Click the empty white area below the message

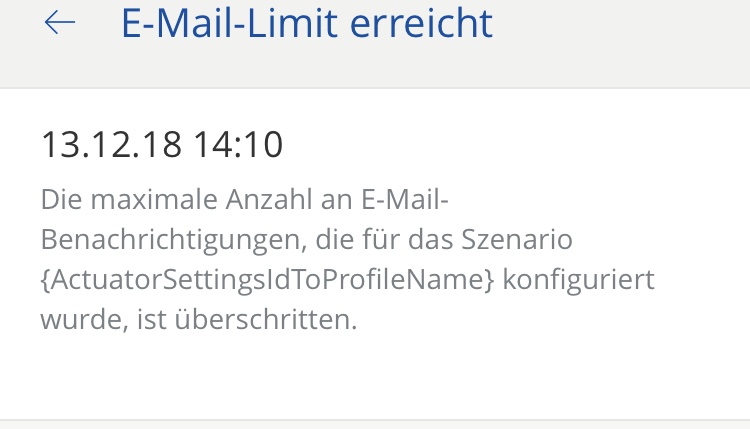click(375, 378)
